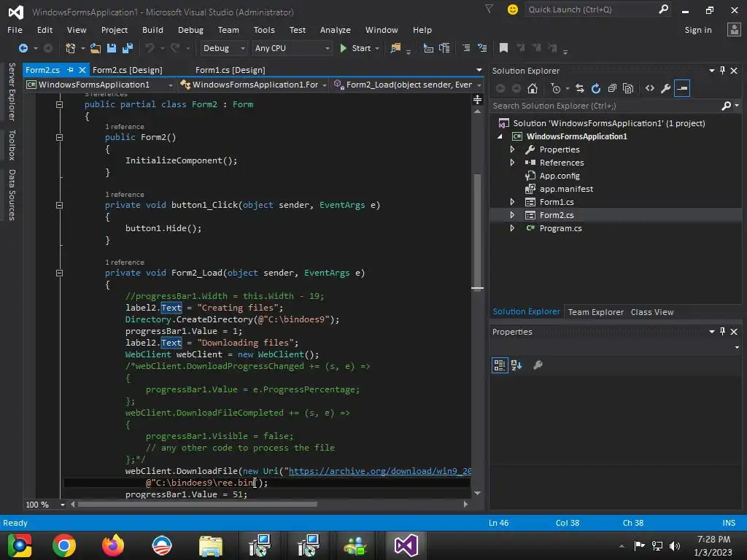The image size is (747, 560).
Task: Open the Data Sources side tab
Action: (x=12, y=195)
